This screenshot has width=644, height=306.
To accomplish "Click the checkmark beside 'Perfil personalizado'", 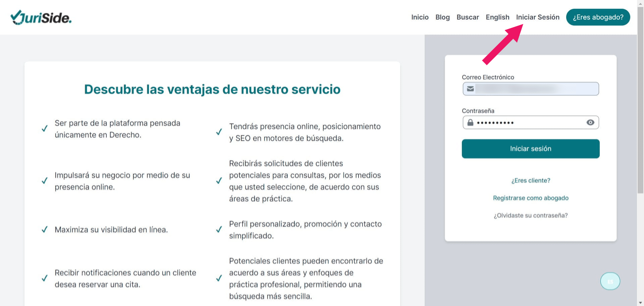I will point(219,230).
